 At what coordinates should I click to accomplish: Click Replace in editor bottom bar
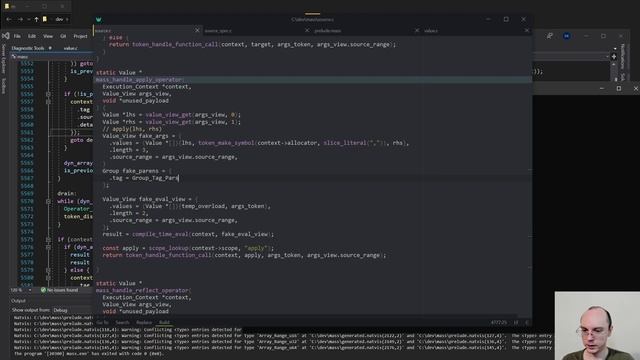[144, 322]
